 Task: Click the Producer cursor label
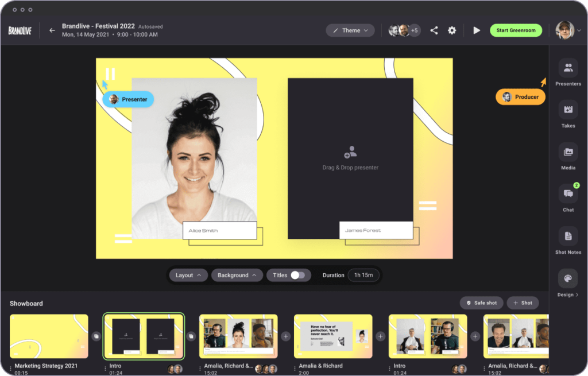(520, 97)
